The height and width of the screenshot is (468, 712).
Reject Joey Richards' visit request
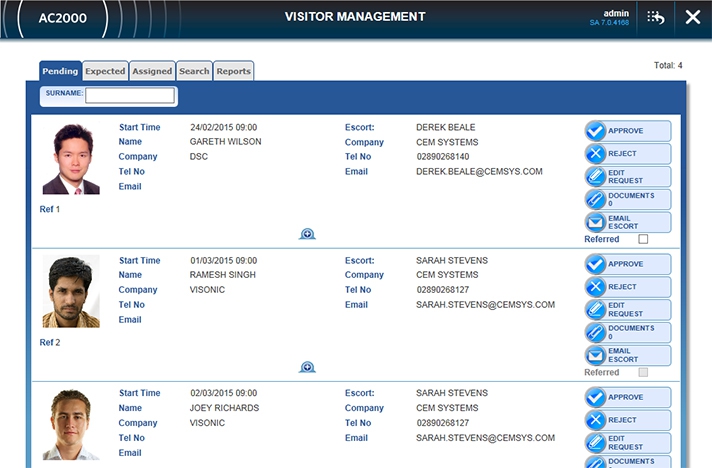tap(628, 420)
